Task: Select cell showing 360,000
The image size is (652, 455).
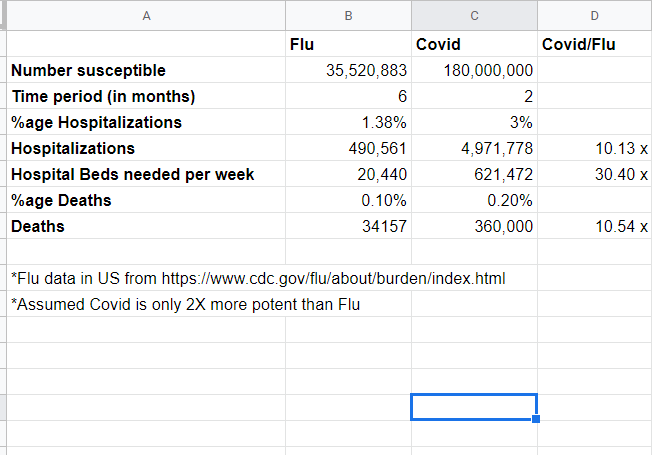Action: pos(474,226)
